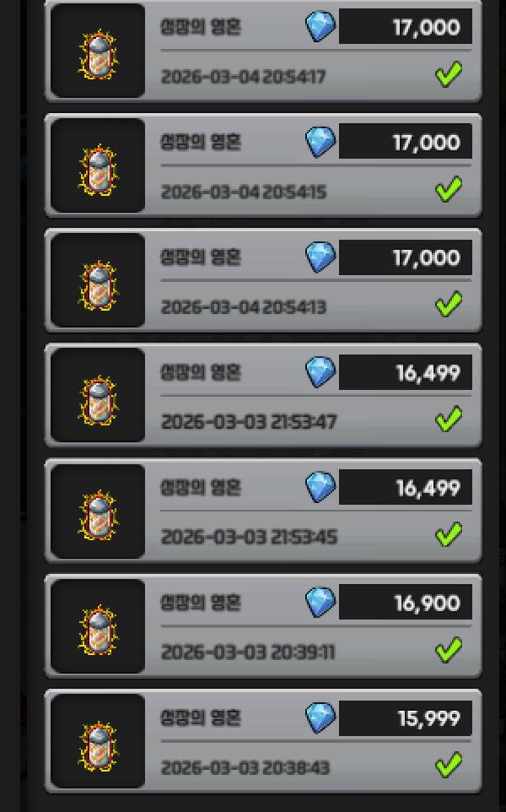Image resolution: width=506 pixels, height=812 pixels.
Task: Click the green checkmark in the 20:54:17 entry
Action: point(449,74)
